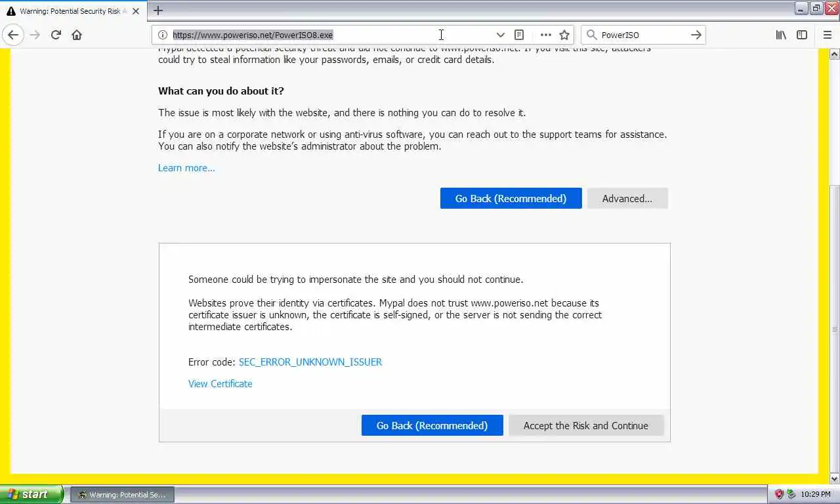Reload the current page
840x504 pixels.
(x=56, y=35)
